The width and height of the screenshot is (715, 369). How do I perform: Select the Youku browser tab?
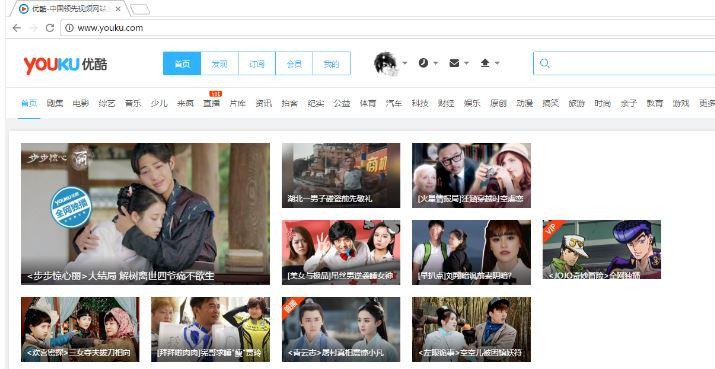click(x=71, y=9)
